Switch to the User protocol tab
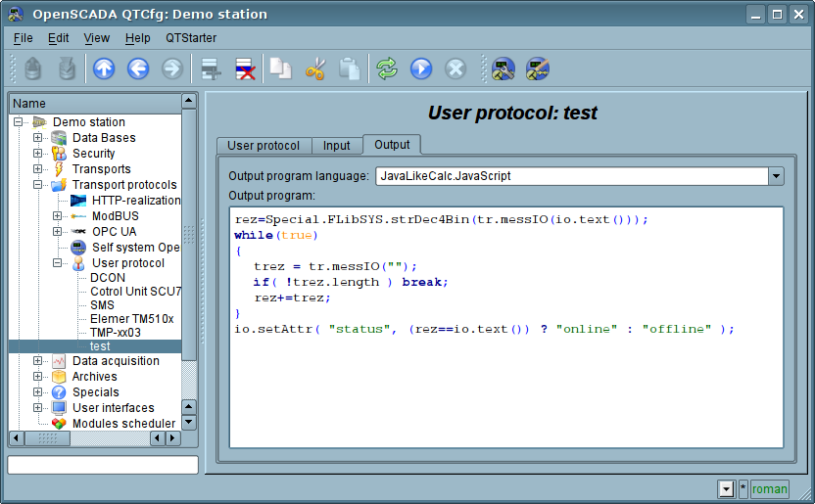 click(x=264, y=146)
